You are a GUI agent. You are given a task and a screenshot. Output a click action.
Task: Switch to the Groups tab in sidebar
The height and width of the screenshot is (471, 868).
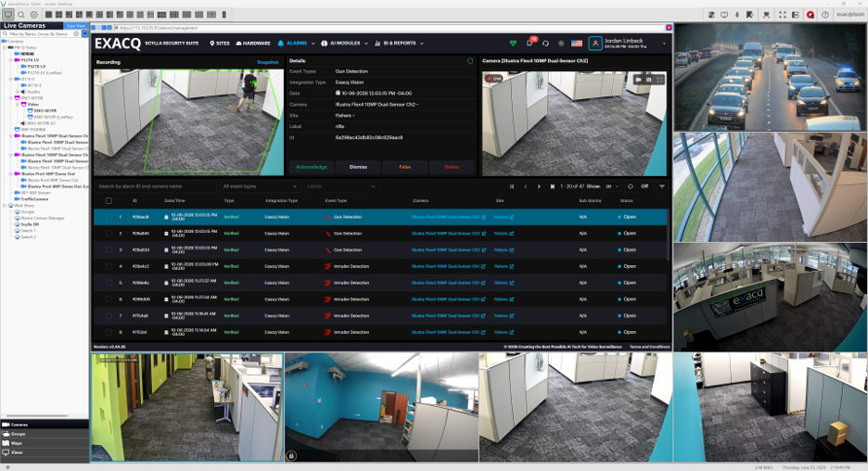pos(45,434)
